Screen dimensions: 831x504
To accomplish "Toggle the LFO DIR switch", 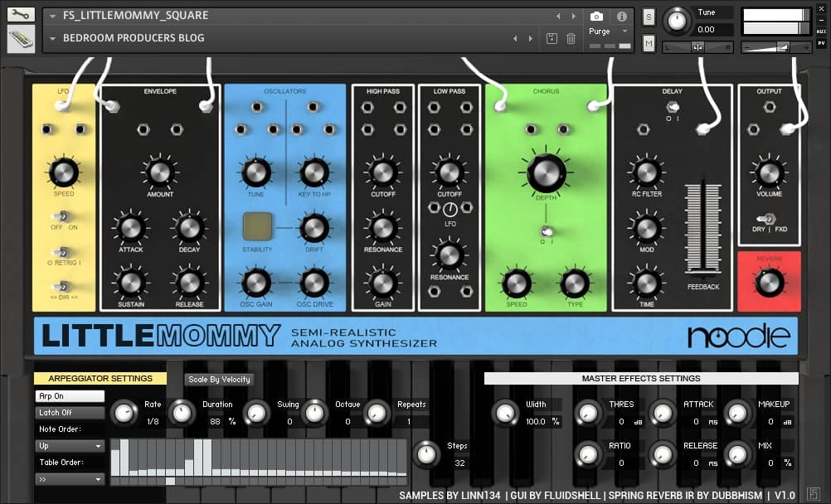I will point(62,287).
